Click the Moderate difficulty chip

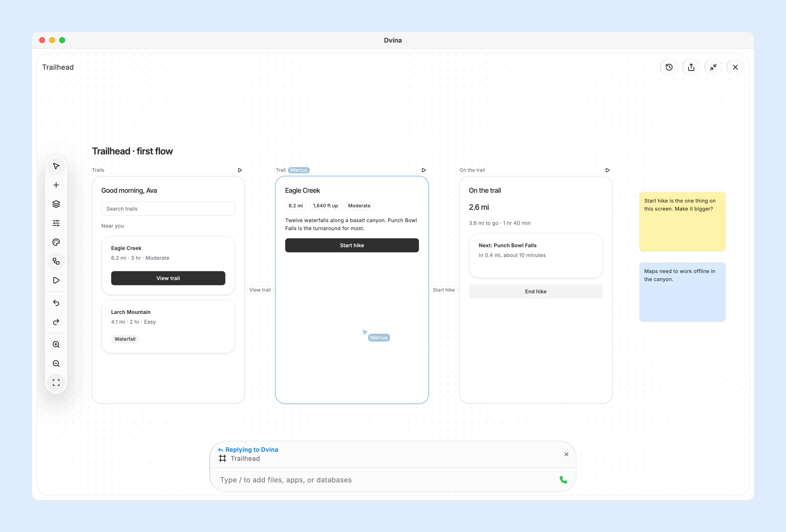click(359, 206)
